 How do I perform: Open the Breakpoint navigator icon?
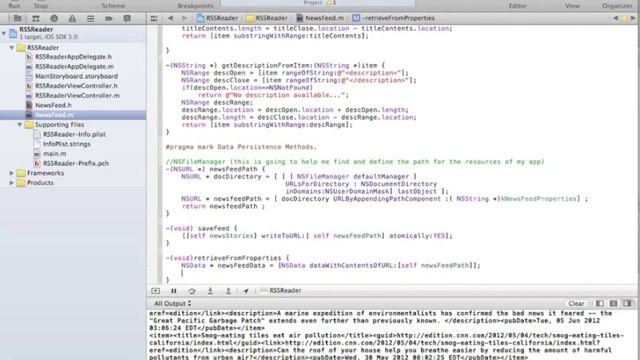109,18
